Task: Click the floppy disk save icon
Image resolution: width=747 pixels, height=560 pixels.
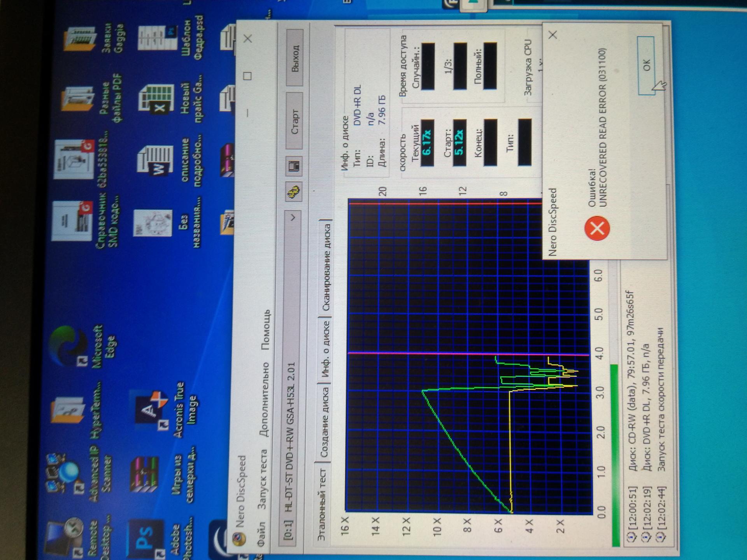Action: 294,166
